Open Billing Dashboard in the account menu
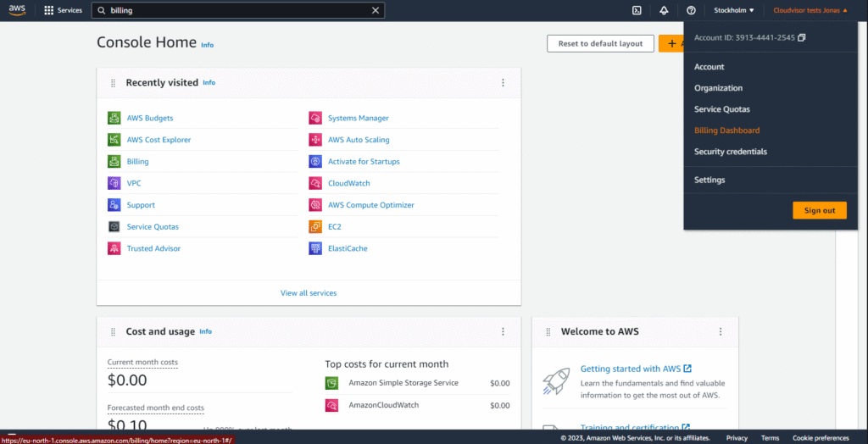 [x=726, y=130]
